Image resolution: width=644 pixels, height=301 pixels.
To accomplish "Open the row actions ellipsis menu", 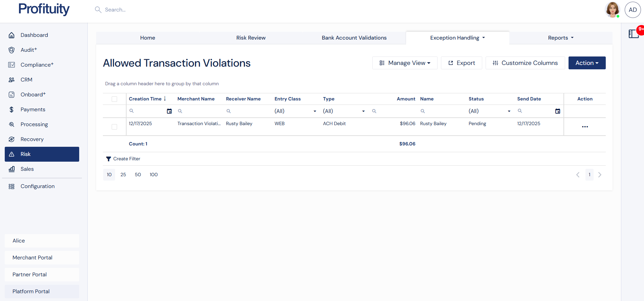I will [584, 127].
